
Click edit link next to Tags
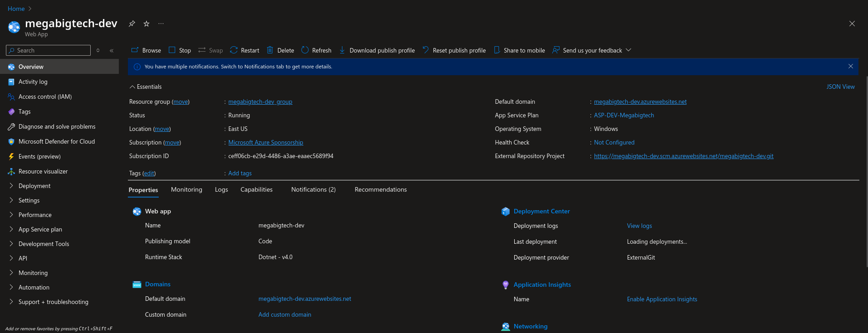tap(149, 174)
